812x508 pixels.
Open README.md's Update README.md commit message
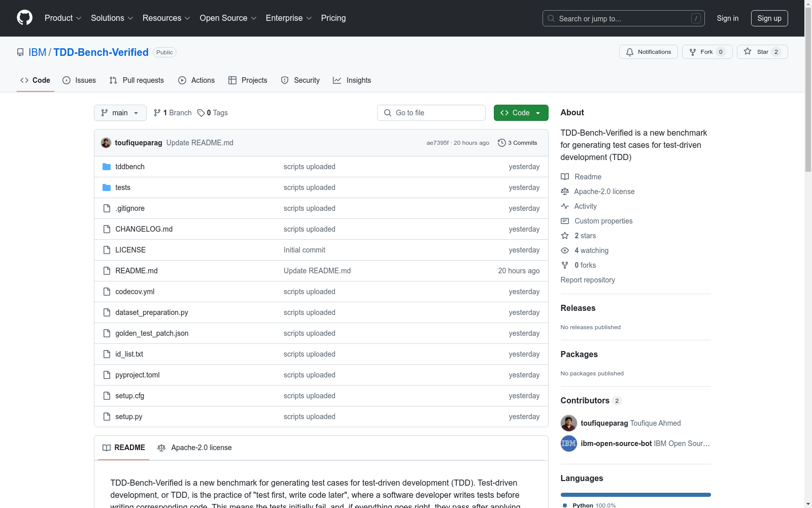[317, 271]
